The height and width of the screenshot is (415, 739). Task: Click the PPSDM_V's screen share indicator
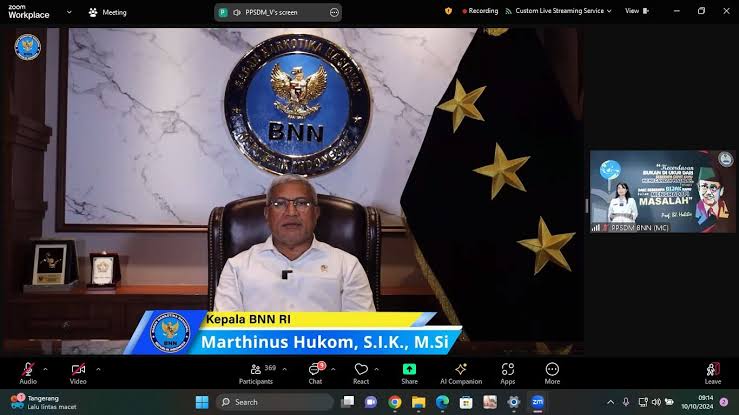(x=271, y=12)
